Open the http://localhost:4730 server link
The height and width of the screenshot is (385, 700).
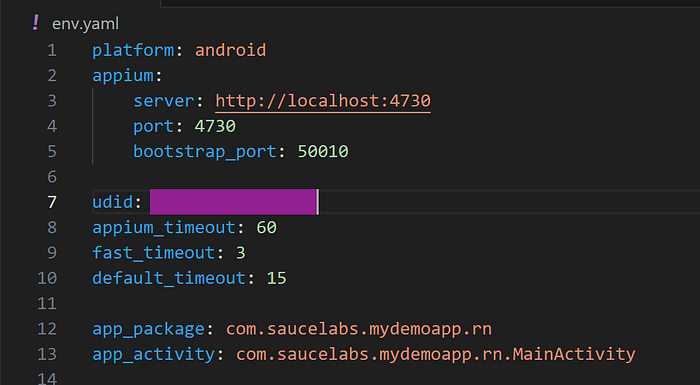pyautogui.click(x=323, y=101)
